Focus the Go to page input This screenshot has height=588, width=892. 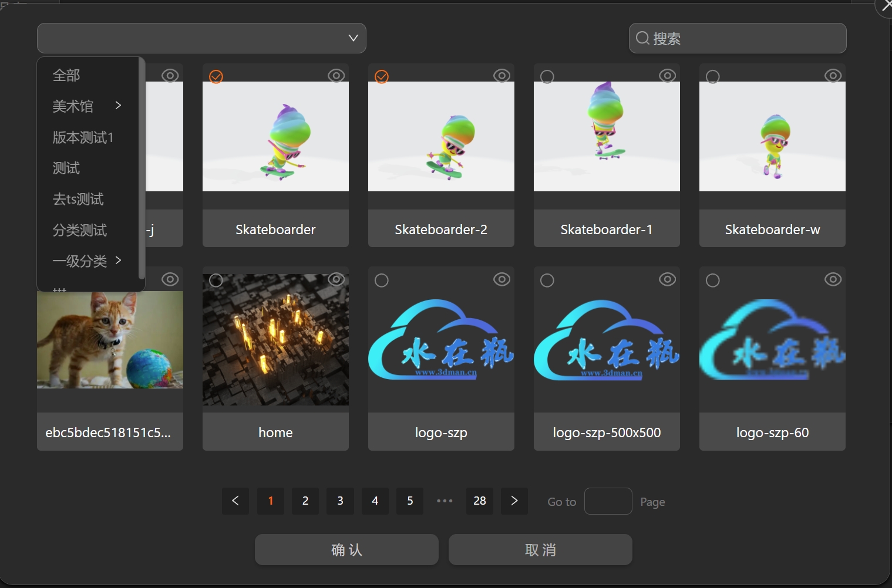pos(608,501)
